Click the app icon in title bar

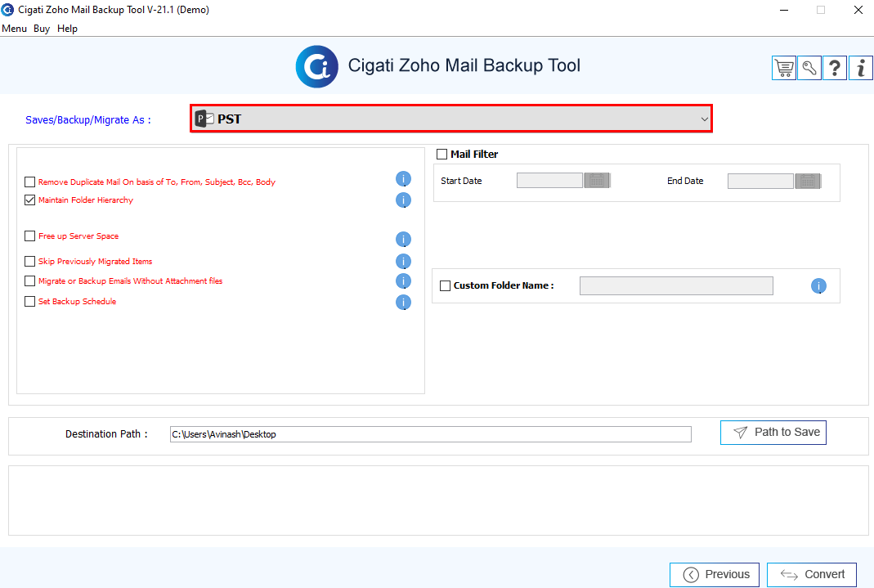(x=7, y=10)
